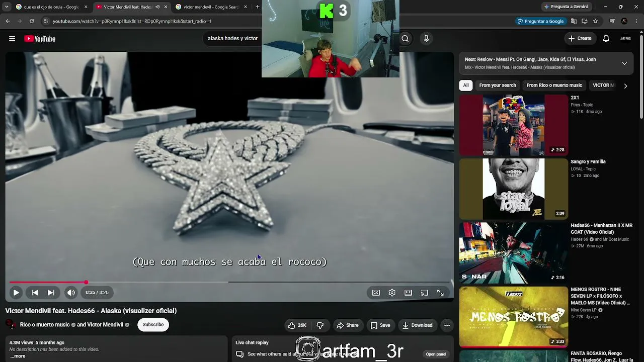Dislike the Alaska video
This screenshot has width=644, height=362.
(320, 325)
